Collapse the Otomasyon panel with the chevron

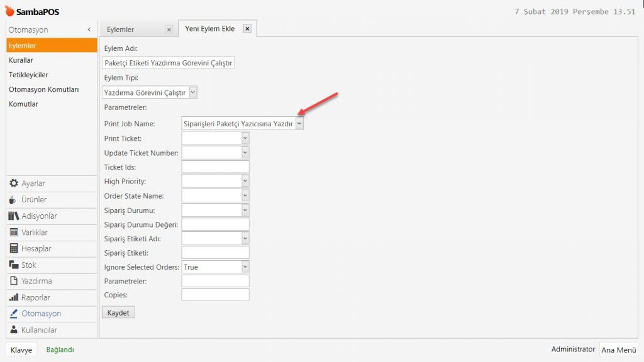[89, 30]
